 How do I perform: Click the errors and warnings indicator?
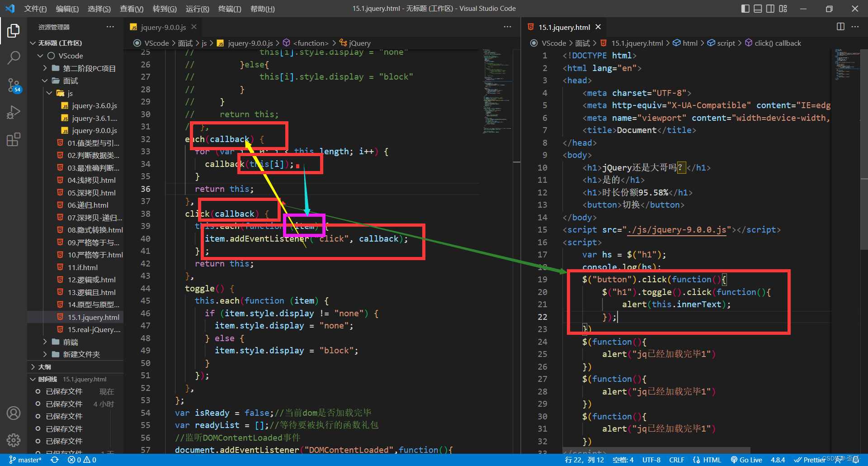[82, 460]
